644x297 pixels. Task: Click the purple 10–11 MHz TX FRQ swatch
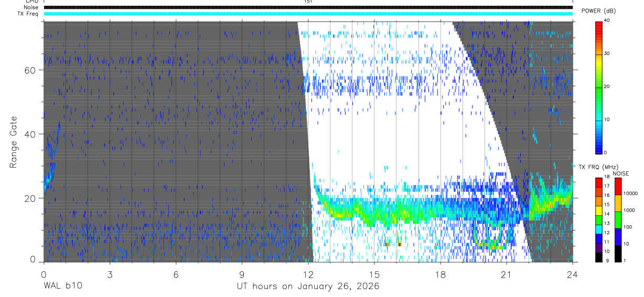point(599,248)
